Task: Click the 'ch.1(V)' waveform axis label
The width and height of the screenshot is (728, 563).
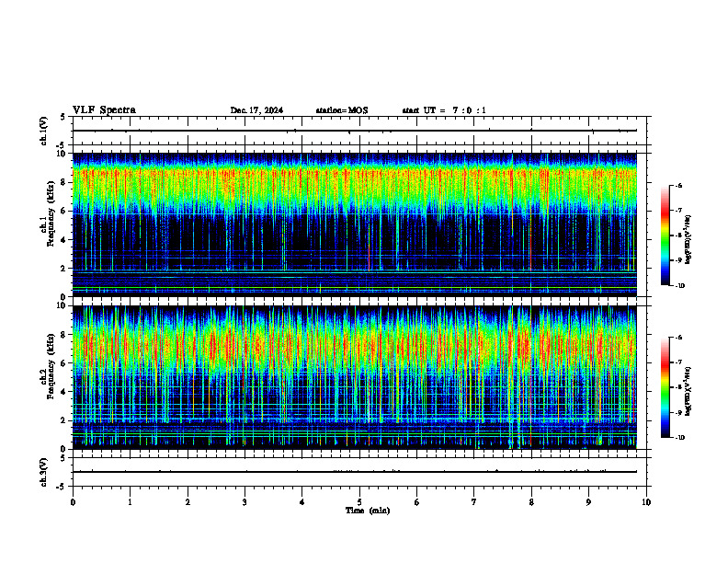Action: click(44, 131)
